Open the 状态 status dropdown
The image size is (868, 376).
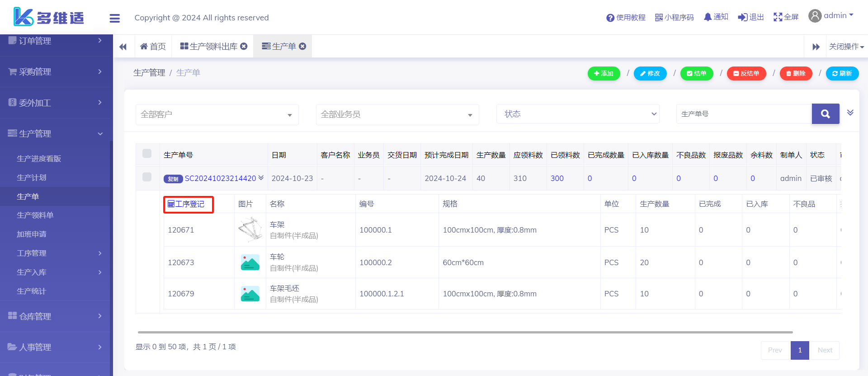tap(578, 114)
